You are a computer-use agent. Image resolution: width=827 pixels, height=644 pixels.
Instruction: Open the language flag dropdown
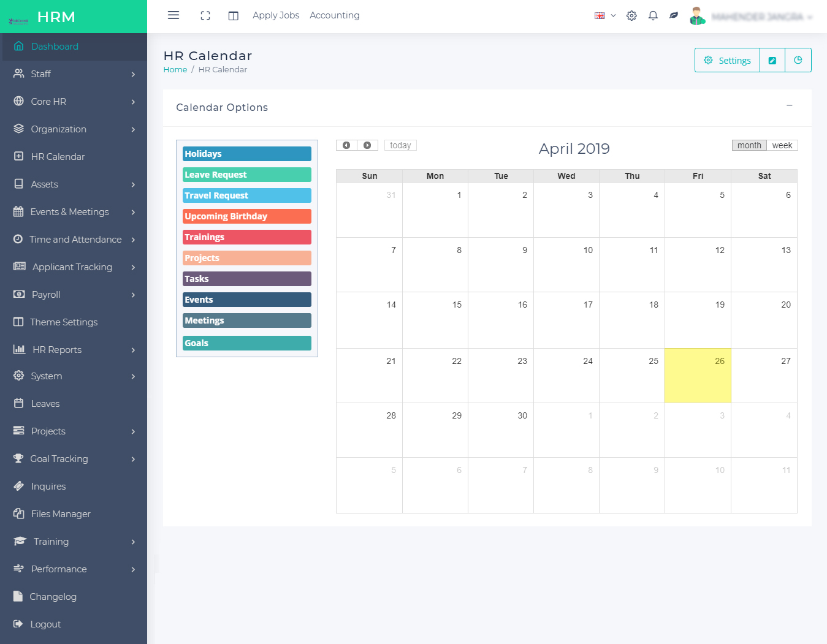click(604, 16)
